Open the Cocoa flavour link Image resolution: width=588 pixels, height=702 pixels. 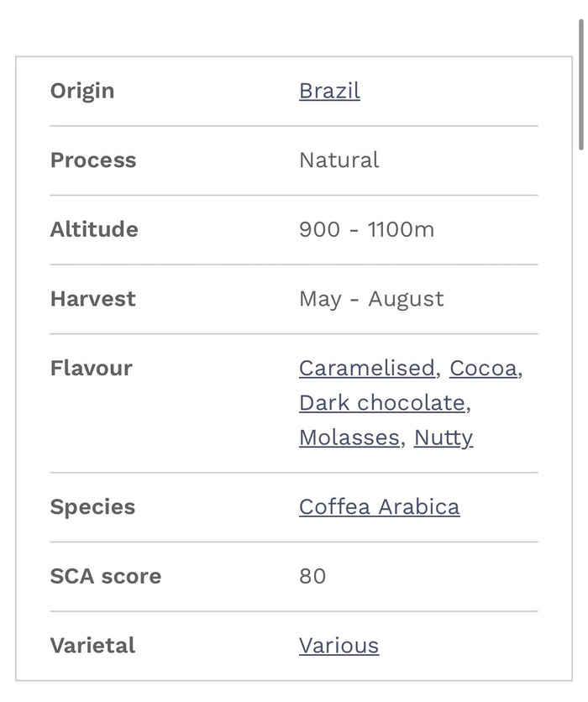(x=484, y=369)
